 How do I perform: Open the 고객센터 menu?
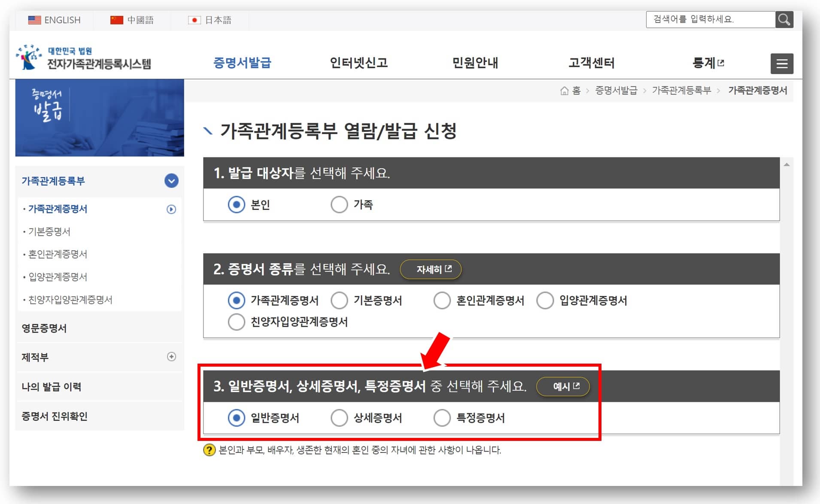[592, 63]
